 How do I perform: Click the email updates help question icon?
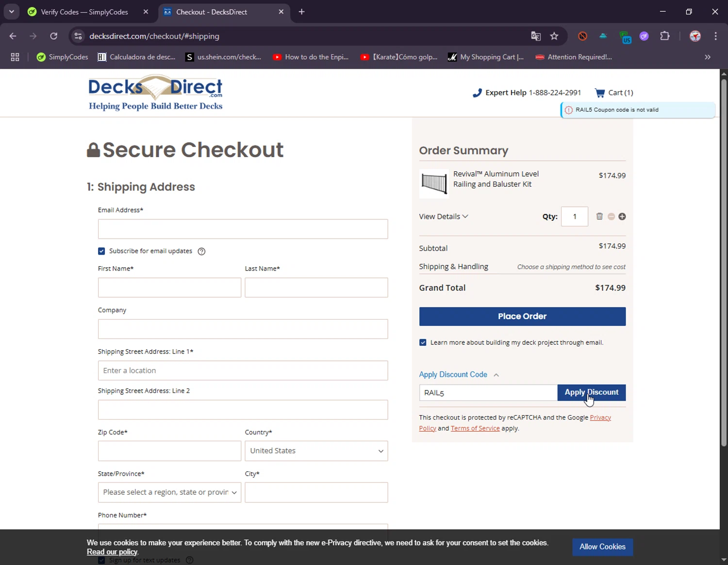[201, 251]
